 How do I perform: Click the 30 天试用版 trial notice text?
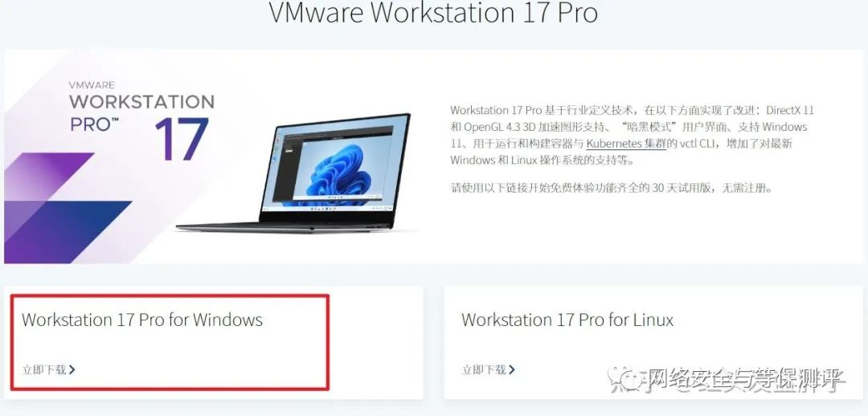coord(611,188)
